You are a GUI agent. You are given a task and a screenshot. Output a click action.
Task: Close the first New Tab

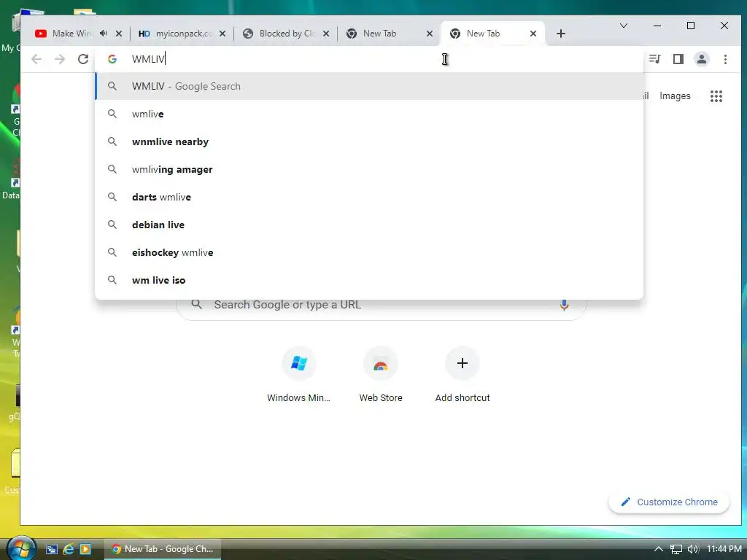(429, 34)
